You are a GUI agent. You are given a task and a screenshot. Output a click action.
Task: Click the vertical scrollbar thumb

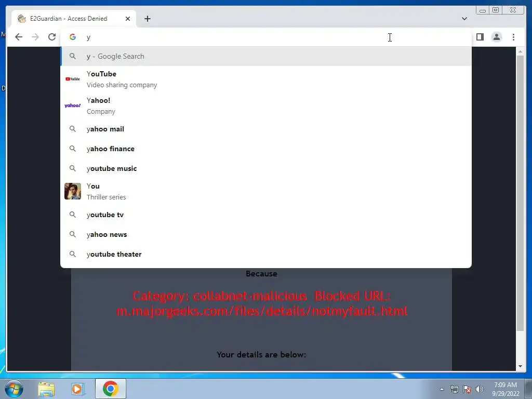pos(520,193)
